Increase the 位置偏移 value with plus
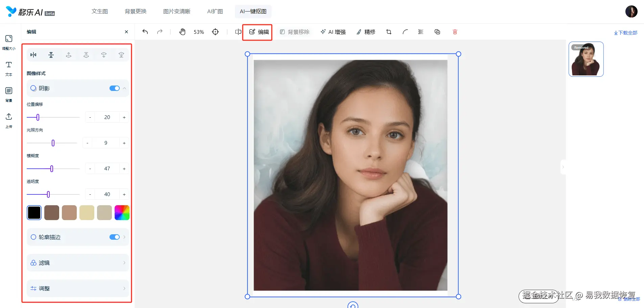644x308 pixels. coord(124,117)
